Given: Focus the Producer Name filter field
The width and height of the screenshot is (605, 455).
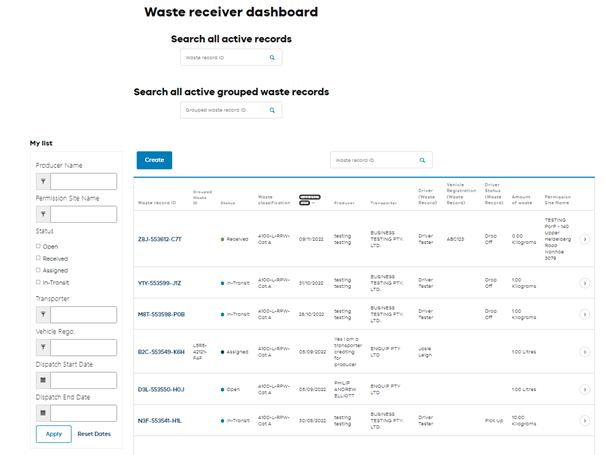Looking at the screenshot, I should 83,181.
